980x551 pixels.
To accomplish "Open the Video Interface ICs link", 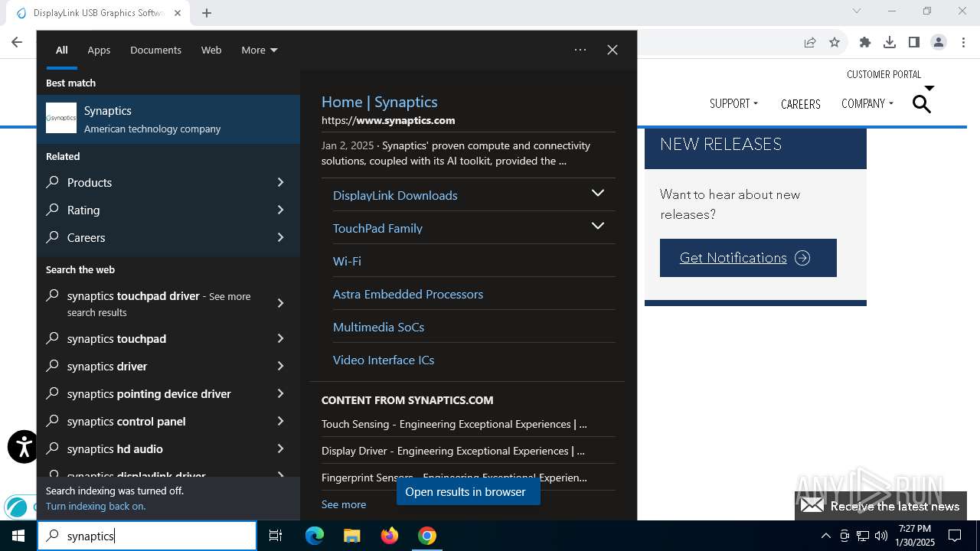I will [x=384, y=360].
